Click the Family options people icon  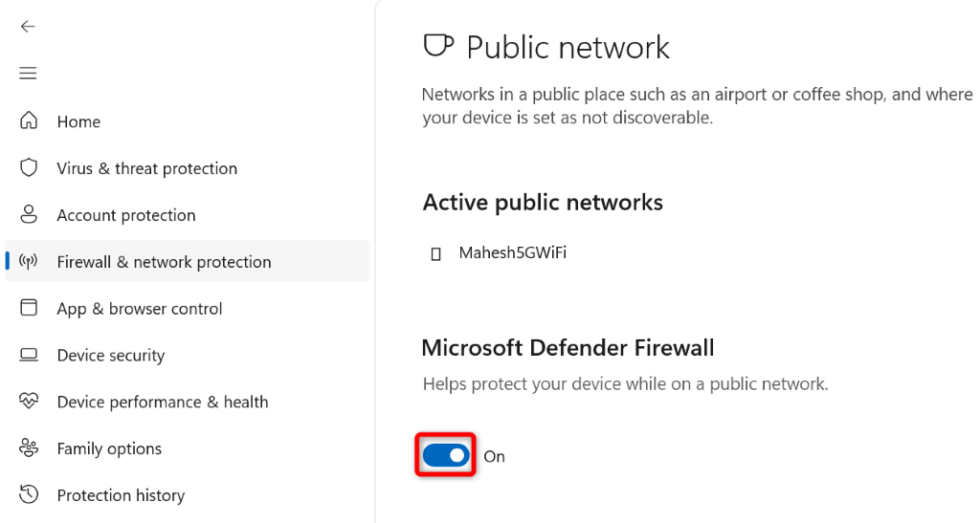[29, 448]
